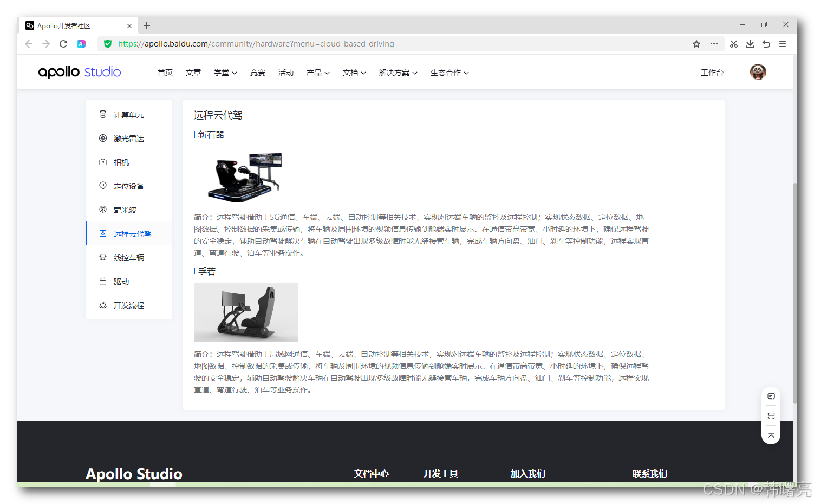814x504 pixels.
Task: Click the undo restore-tab icon
Action: [766, 44]
